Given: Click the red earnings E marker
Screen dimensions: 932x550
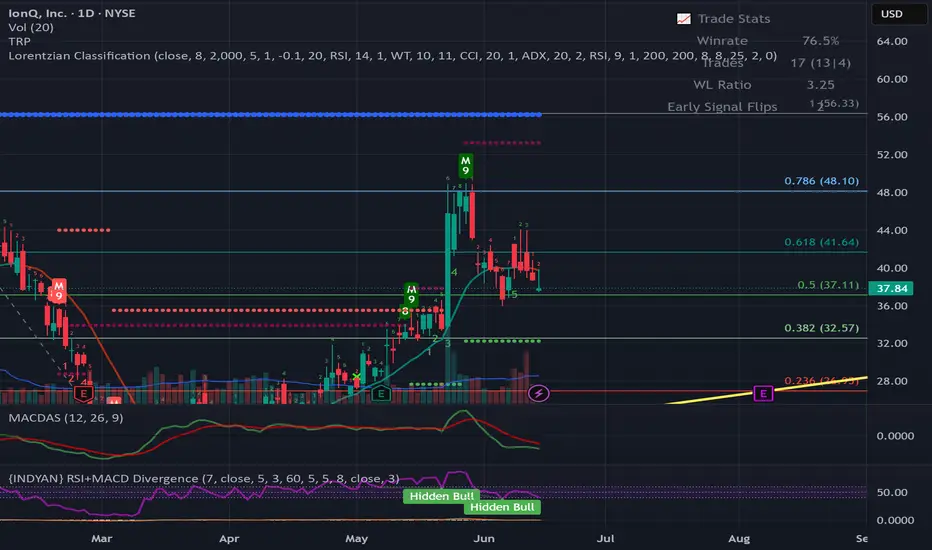Looking at the screenshot, I should (84, 393).
